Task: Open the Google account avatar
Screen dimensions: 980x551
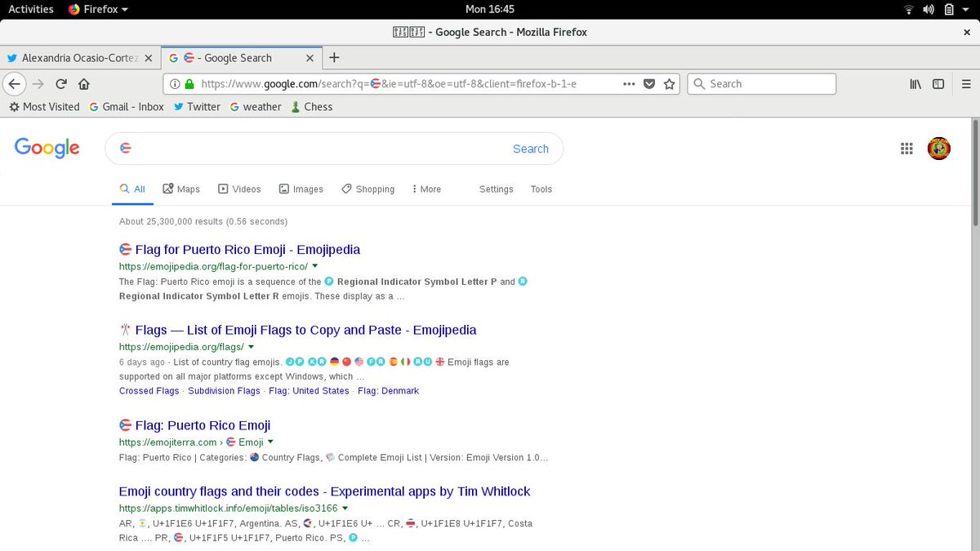Action: coord(939,149)
